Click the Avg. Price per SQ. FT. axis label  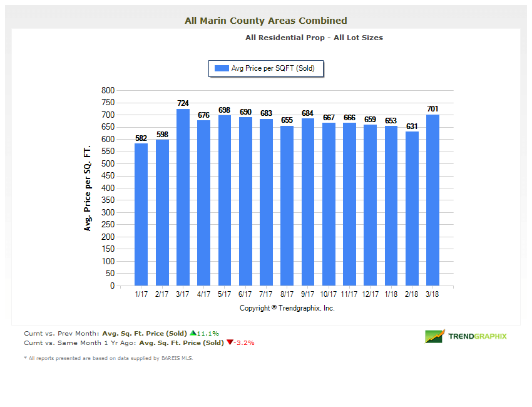click(88, 188)
